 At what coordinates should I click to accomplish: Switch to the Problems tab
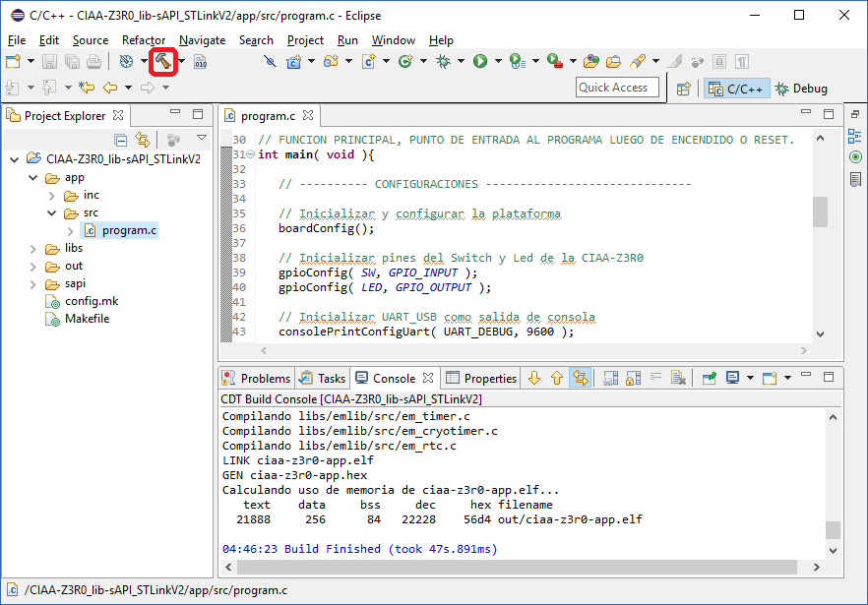coord(257,378)
